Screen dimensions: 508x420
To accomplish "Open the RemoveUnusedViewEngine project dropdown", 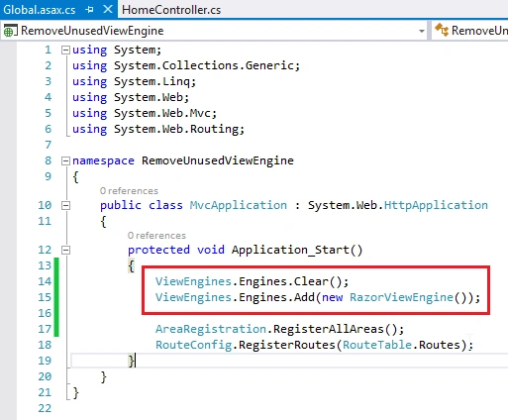I will (422, 31).
